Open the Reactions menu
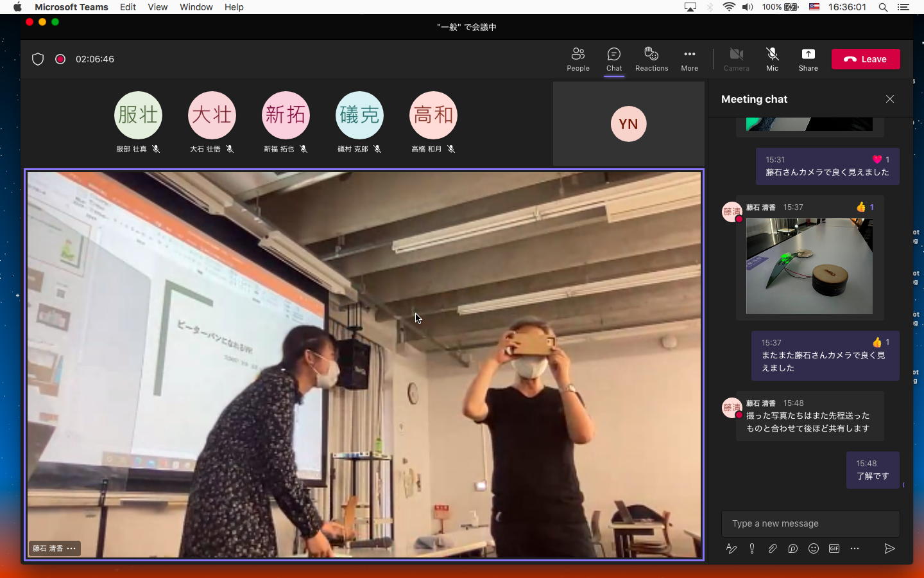 pyautogui.click(x=651, y=59)
